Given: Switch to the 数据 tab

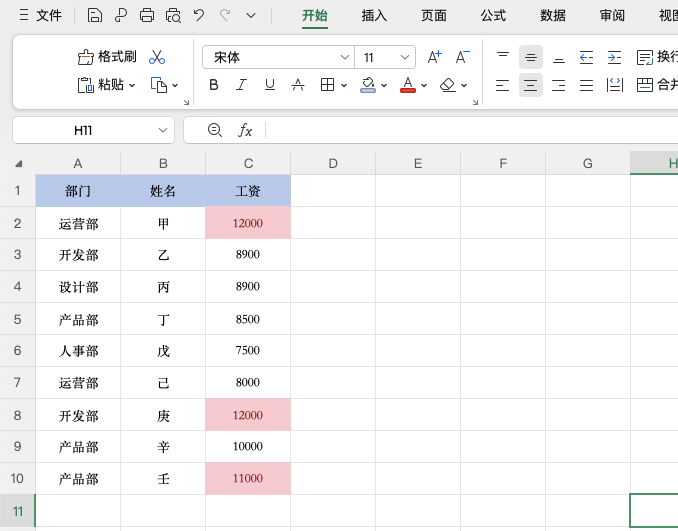Looking at the screenshot, I should 553,16.
